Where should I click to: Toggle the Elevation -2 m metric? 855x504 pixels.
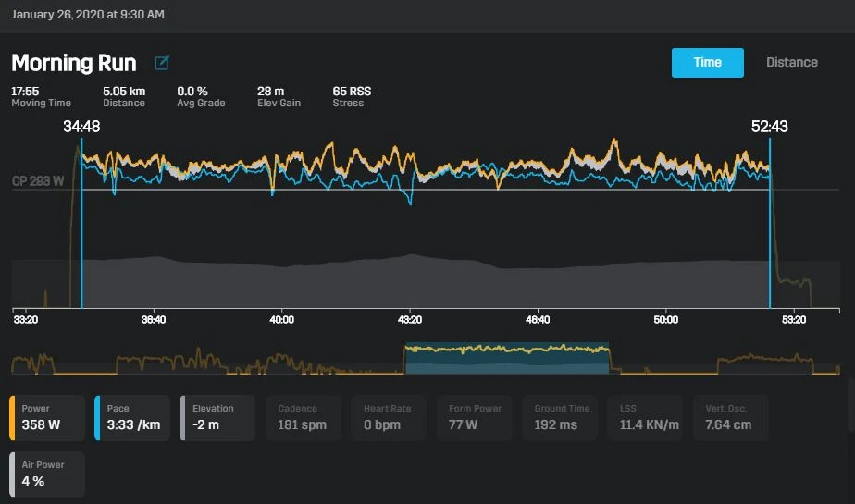[x=217, y=418]
